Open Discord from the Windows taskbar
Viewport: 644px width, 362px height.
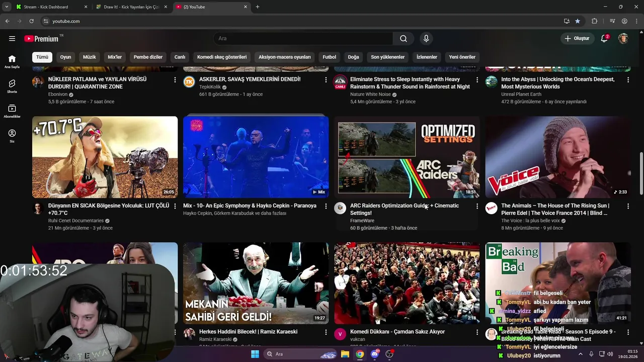(x=374, y=354)
